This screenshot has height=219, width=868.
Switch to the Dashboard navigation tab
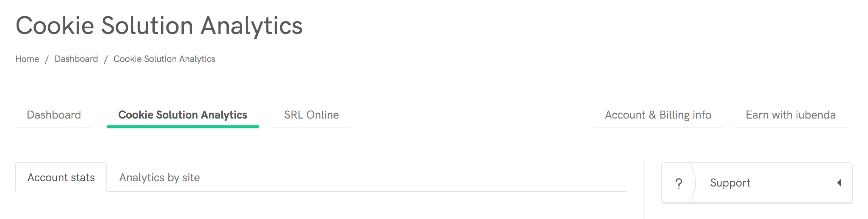tap(54, 115)
